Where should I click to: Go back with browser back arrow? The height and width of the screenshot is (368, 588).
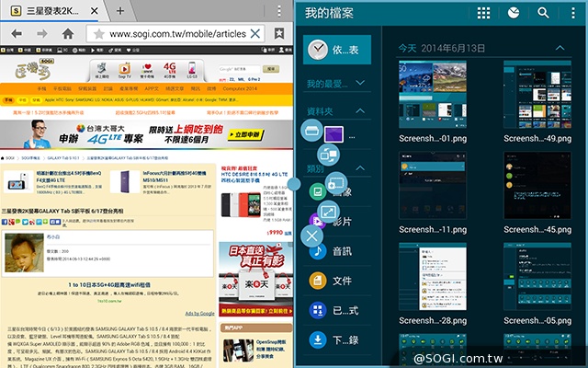point(17,34)
